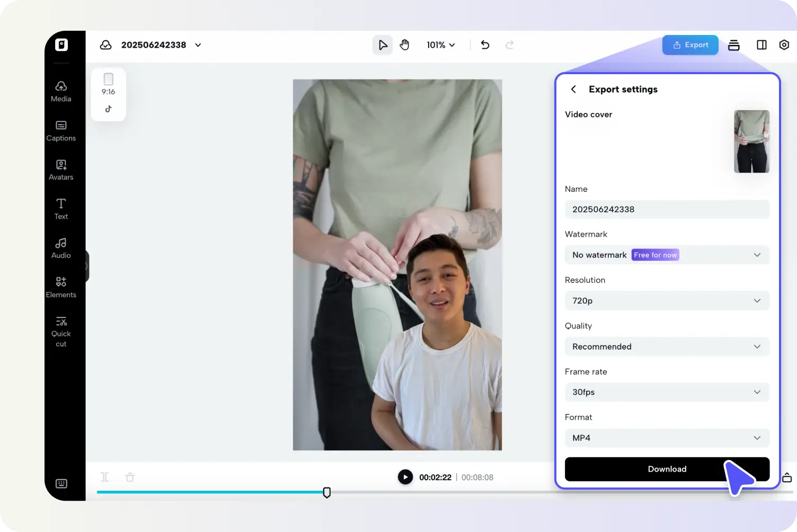Click the Download button in Export settings
Image resolution: width=797 pixels, height=532 pixels.
coord(667,469)
